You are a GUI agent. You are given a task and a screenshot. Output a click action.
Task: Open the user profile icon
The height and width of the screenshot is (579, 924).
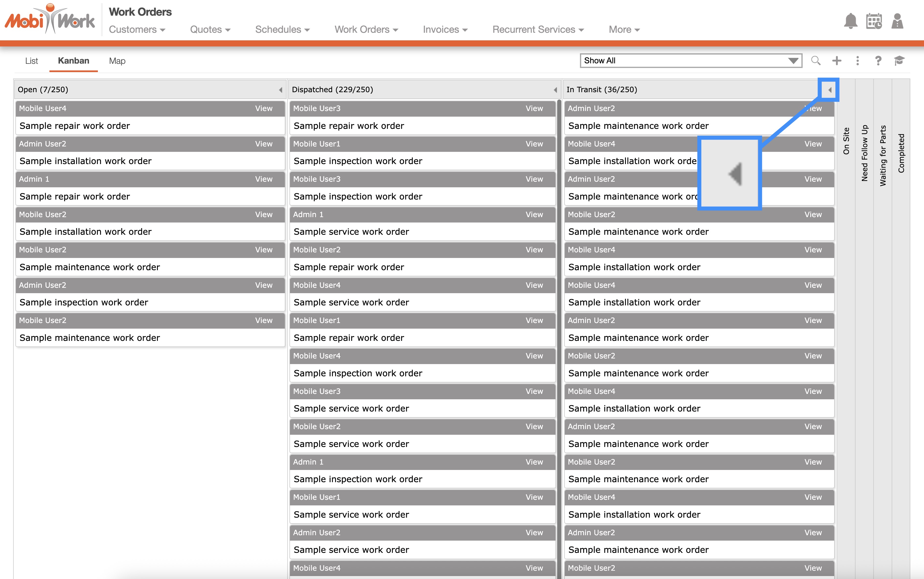897,21
